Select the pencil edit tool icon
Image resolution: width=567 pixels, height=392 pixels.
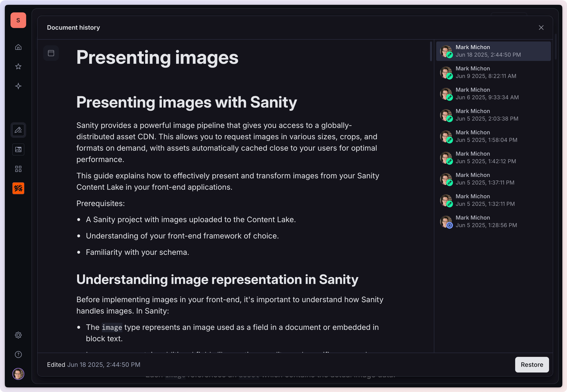pos(18,130)
